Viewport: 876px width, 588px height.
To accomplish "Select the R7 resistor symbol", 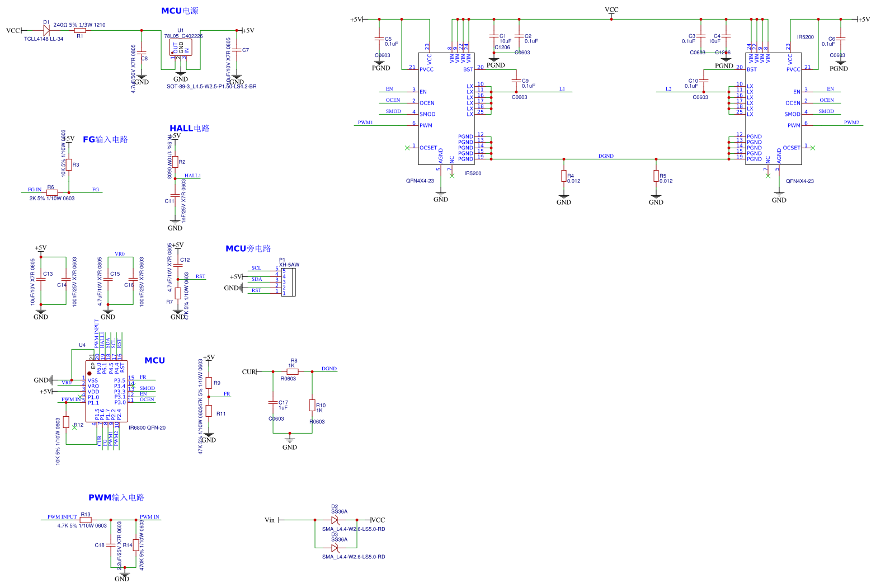I will click(178, 293).
